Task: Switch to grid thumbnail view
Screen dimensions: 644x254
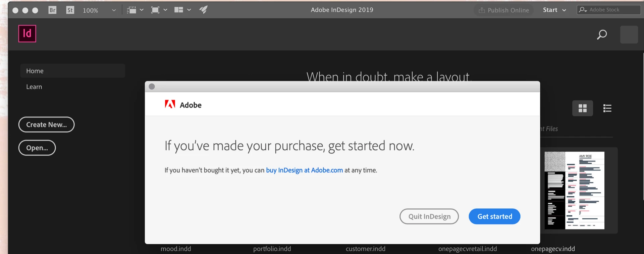Action: click(583, 108)
